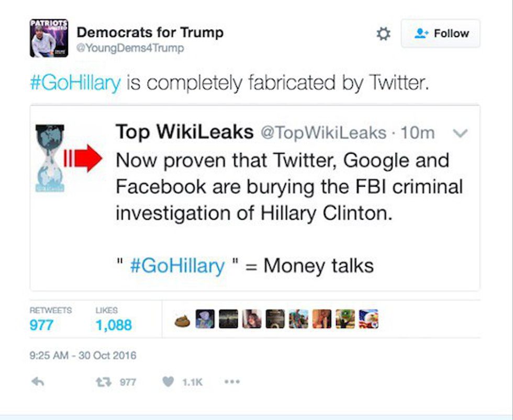Viewport: 513px width, 420px height.
Task: Open the Top WikiLeaks account name
Action: (x=184, y=132)
